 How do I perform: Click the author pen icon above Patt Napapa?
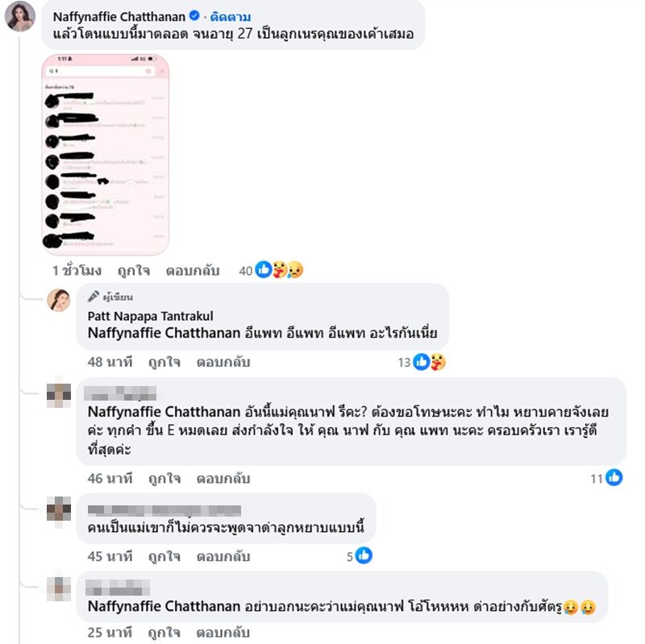pos(94,296)
